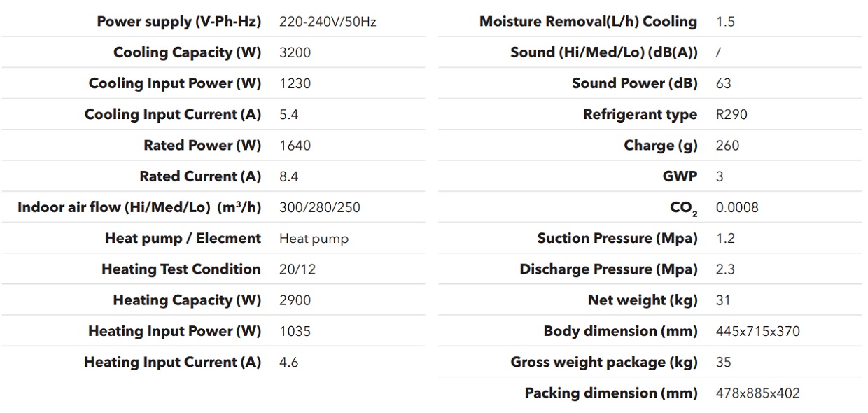
Task: Click the Power supply (V-Ph-Hz) label
Action: pos(178,22)
